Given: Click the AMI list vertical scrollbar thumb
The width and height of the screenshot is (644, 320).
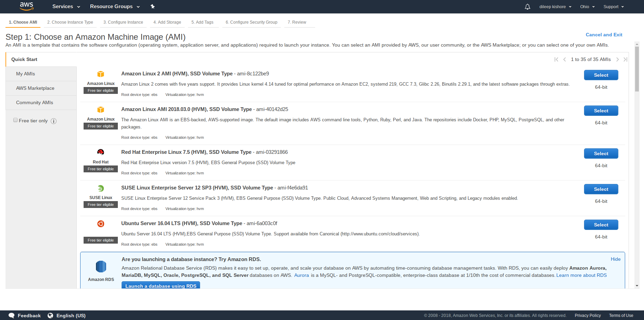Looking at the screenshot, I should [637, 69].
